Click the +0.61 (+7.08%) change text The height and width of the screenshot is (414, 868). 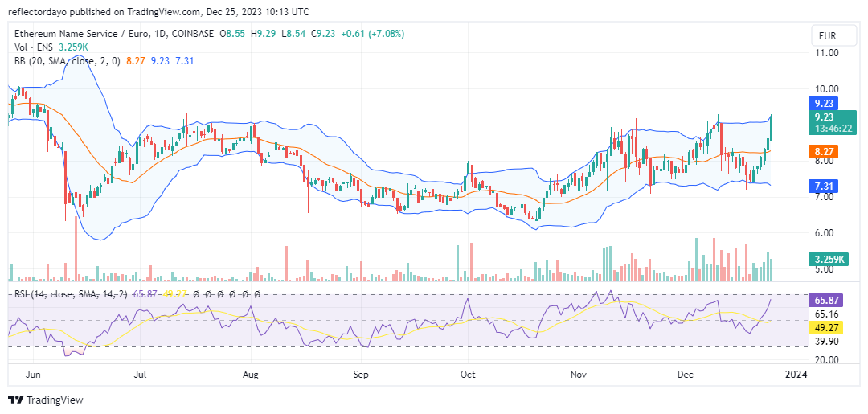pos(371,34)
